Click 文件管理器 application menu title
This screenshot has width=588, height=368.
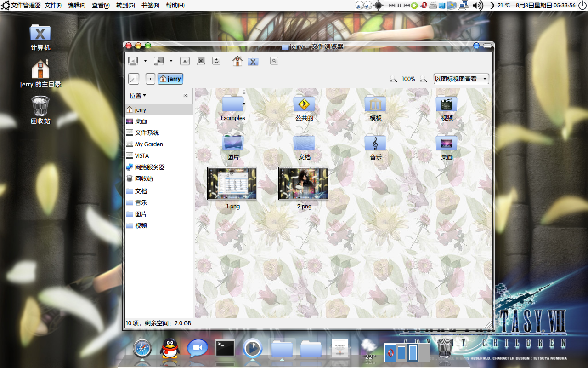click(26, 6)
